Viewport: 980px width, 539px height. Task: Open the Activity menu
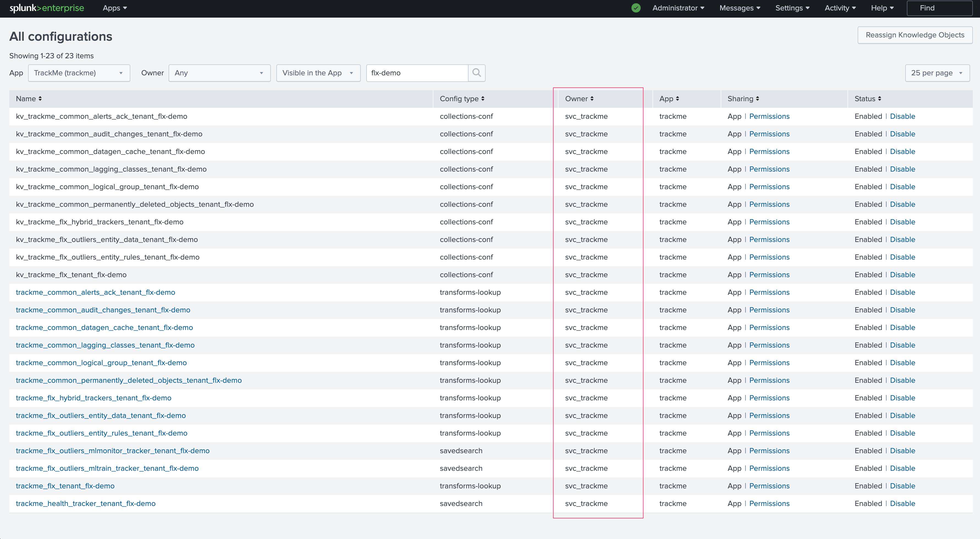840,8
